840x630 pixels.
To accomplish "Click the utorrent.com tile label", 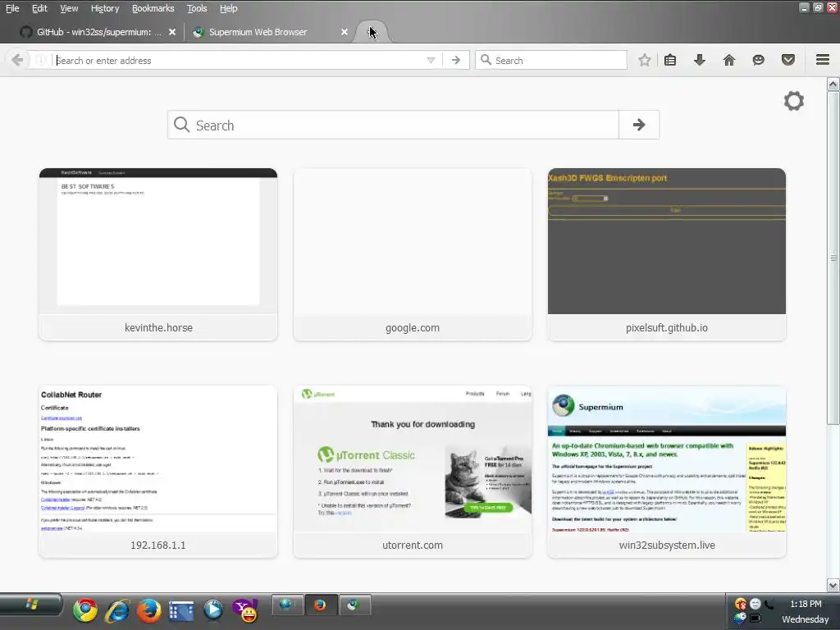I will [413, 545].
